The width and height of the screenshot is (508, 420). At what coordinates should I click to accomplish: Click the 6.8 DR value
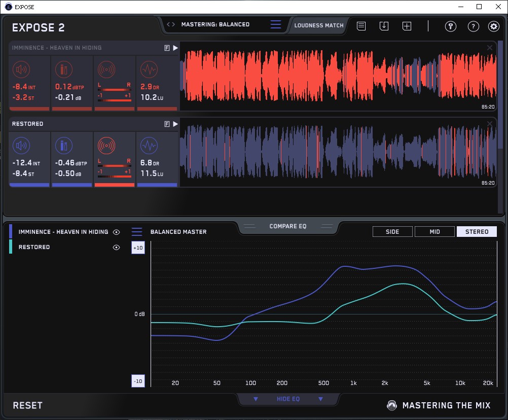pos(150,163)
